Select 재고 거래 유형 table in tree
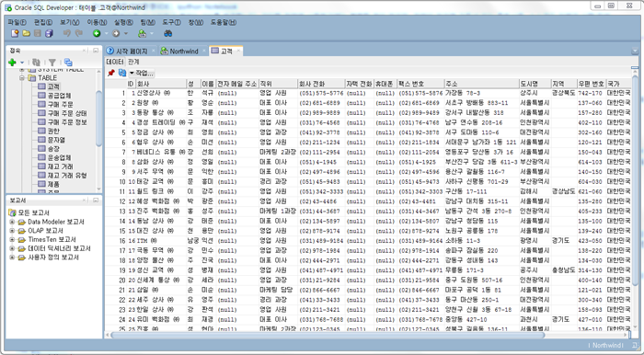Viewport: 644px width, 355px height. [67, 176]
